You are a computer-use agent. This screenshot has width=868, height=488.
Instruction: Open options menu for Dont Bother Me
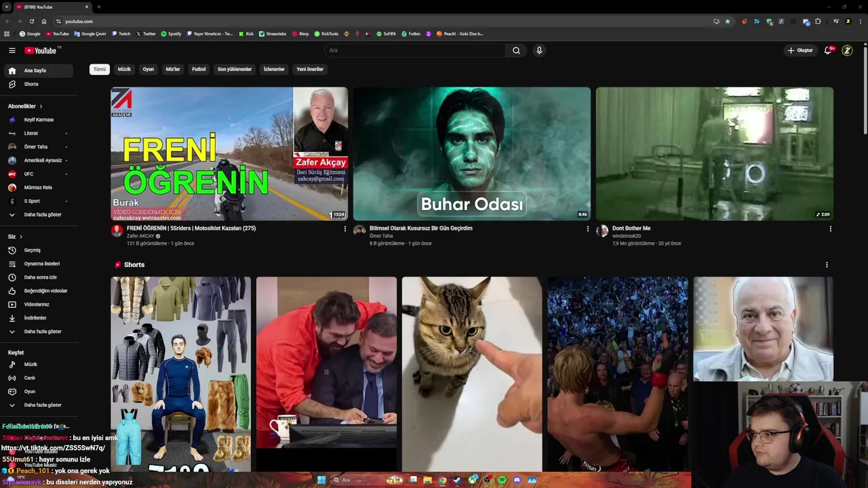tap(831, 229)
